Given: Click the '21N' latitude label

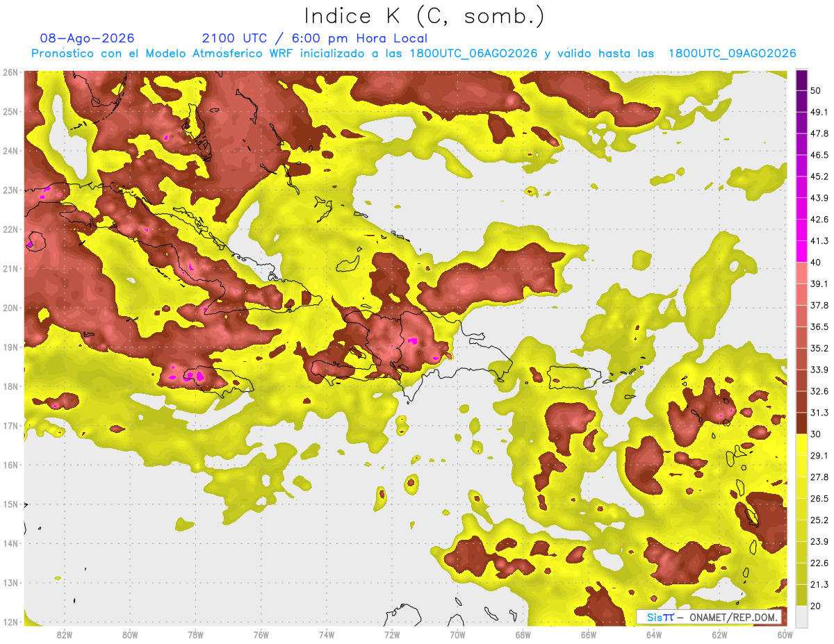Looking at the screenshot, I should [x=10, y=269].
